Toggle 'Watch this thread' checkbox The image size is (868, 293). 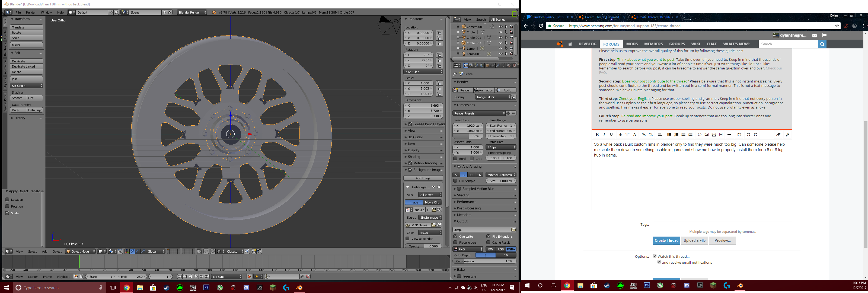click(655, 256)
